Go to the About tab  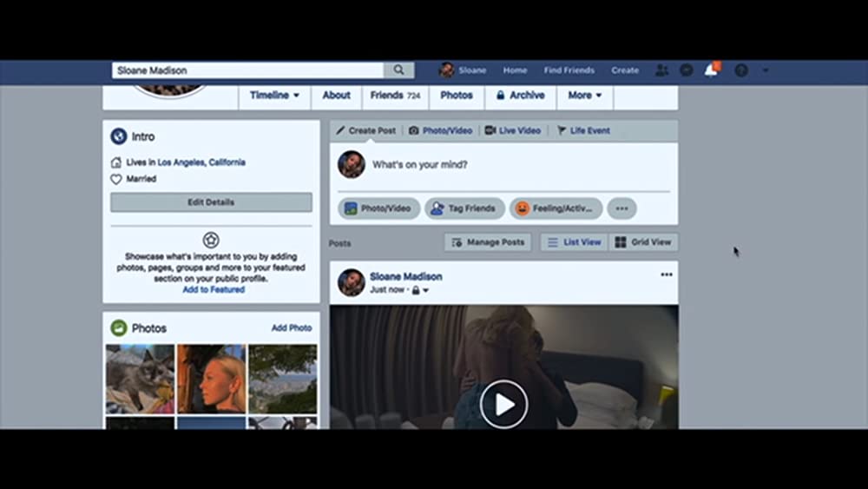pyautogui.click(x=337, y=96)
